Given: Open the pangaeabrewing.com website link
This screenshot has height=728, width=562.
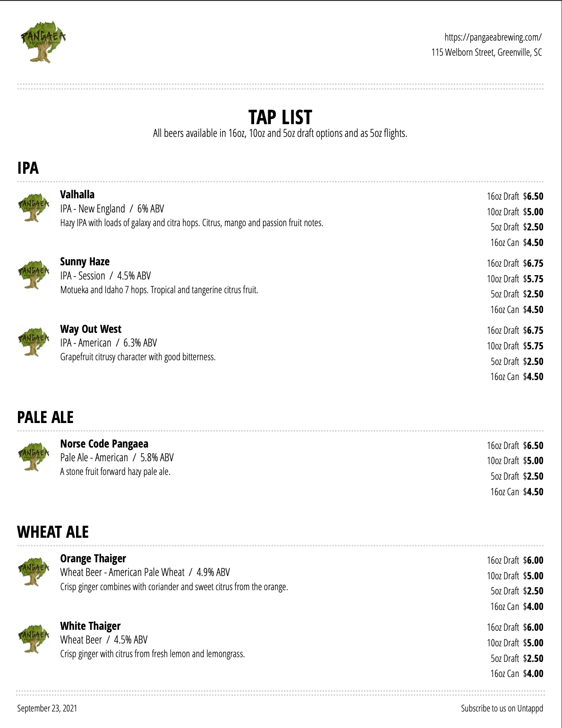Looking at the screenshot, I should [493, 37].
